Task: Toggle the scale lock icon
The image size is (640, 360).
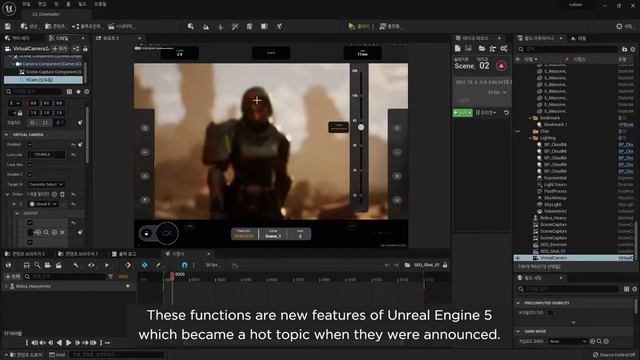Action: coord(20,113)
